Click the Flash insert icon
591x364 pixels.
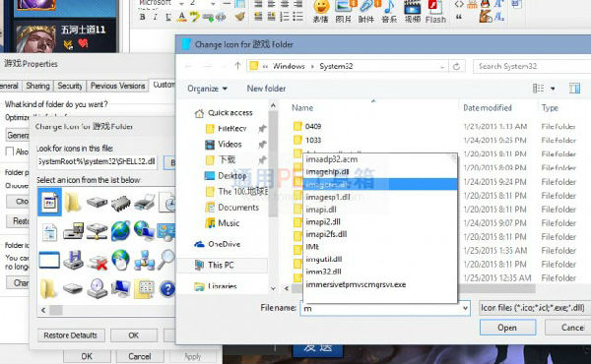click(435, 11)
